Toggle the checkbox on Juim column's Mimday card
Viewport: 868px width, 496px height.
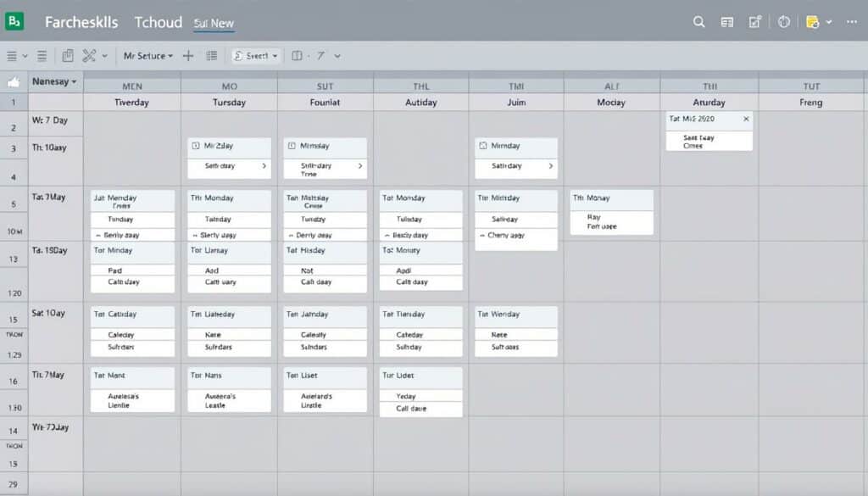482,146
